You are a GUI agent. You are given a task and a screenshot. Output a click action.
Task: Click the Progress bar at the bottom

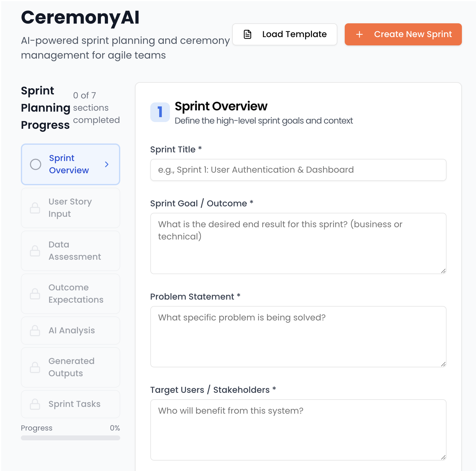point(70,437)
